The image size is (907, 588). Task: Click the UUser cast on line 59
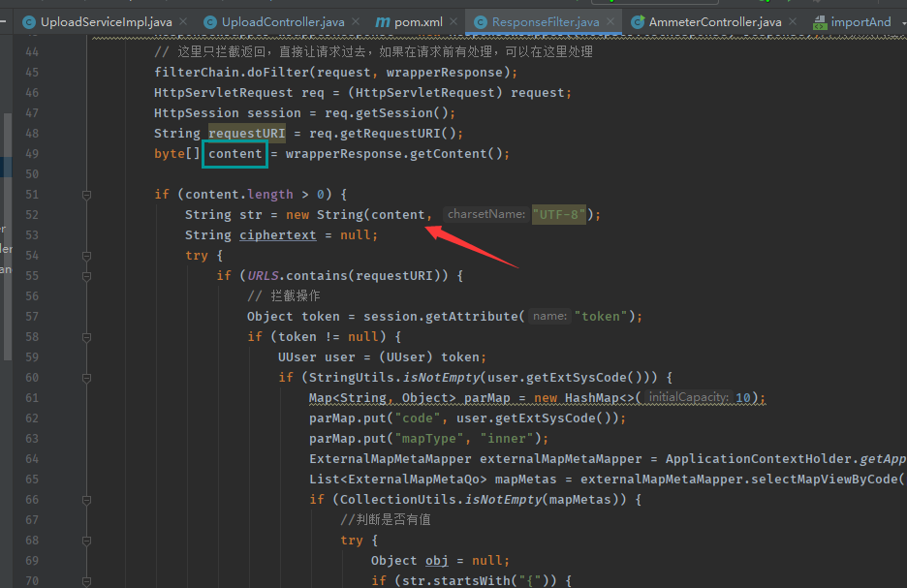click(405, 357)
